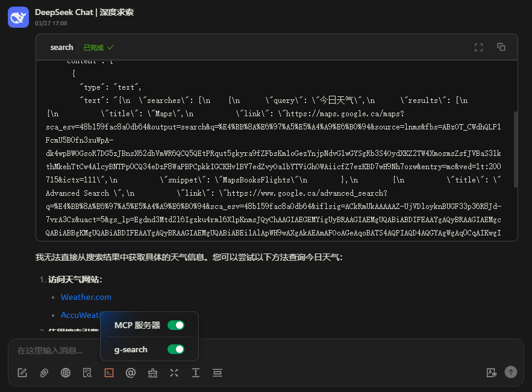
Task: Click the orange MCP server terminal icon
Action: pos(109,373)
